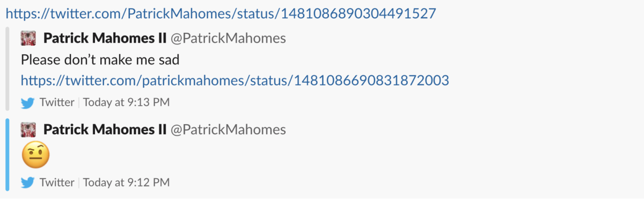Screen dimensions: 644x202
Task: Open the top twitter.com status link
Action: tap(221, 12)
